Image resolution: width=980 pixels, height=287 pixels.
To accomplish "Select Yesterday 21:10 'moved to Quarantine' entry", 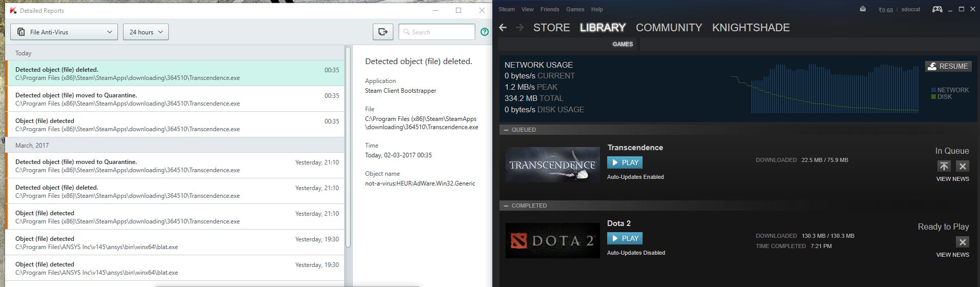I will (175, 166).
